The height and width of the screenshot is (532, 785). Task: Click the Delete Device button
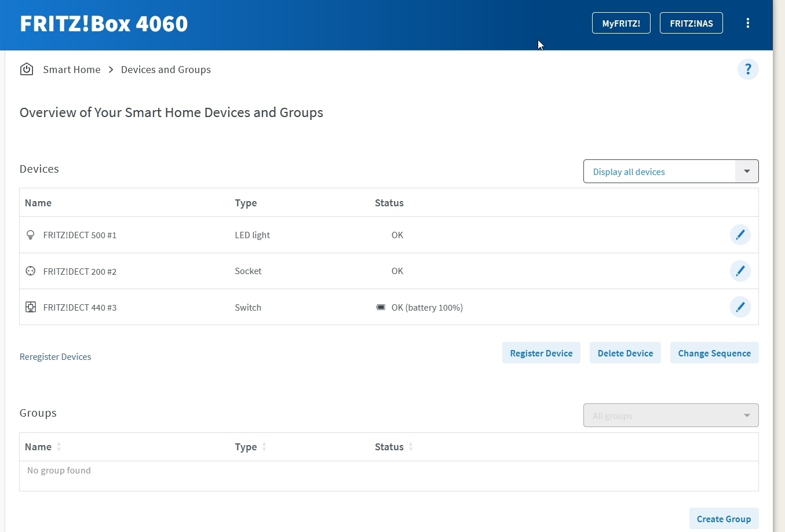[x=625, y=353]
